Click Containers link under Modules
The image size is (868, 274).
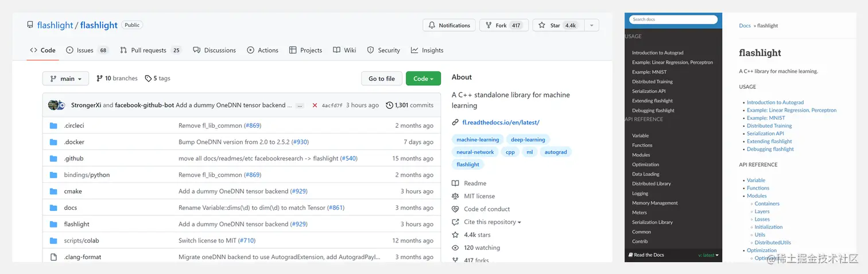pos(767,203)
